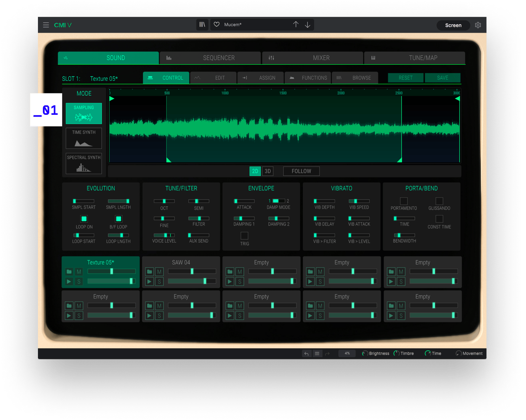
Task: Open folder icon on SAW 04 slot
Action: (x=150, y=272)
